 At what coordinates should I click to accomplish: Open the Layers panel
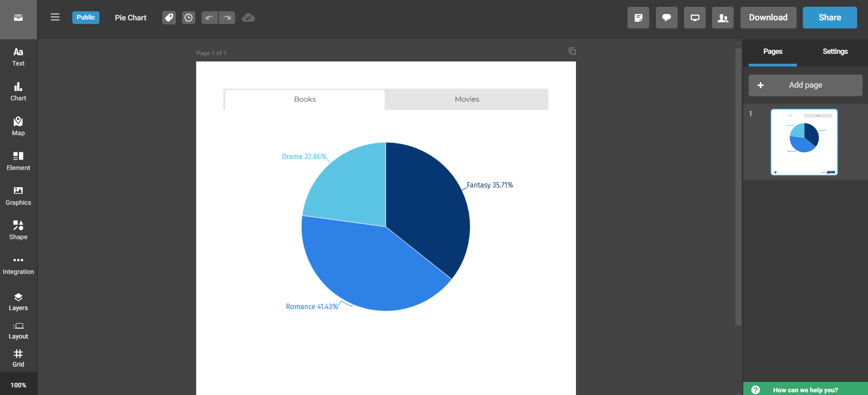pyautogui.click(x=19, y=302)
